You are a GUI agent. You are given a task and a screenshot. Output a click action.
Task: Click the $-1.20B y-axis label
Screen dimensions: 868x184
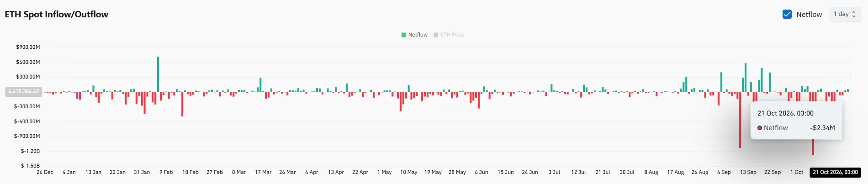pyautogui.click(x=30, y=151)
